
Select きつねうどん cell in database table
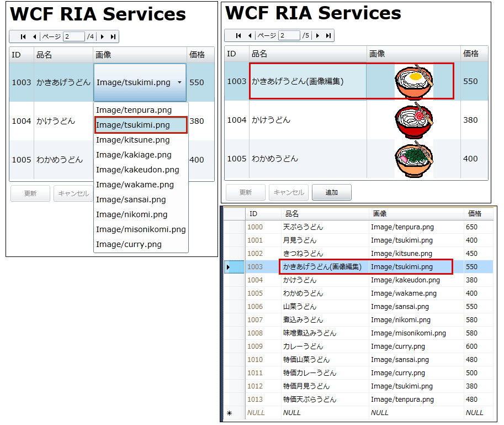(x=325, y=254)
